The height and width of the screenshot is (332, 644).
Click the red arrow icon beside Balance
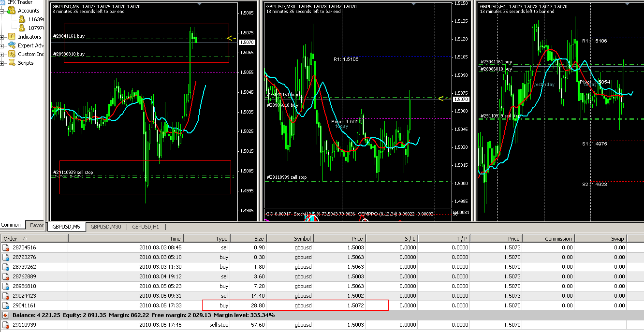pos(6,315)
